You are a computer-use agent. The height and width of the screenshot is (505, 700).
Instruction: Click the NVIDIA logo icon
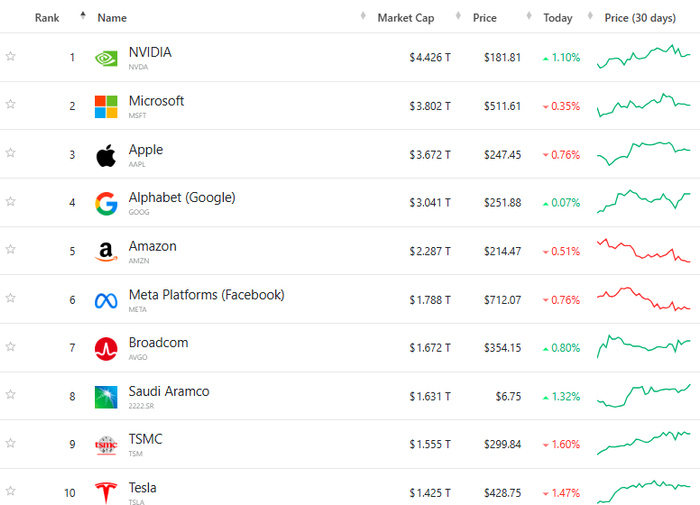(106, 58)
